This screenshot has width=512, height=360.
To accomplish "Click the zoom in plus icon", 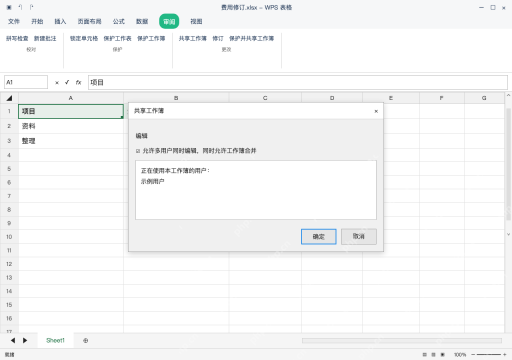I will 505,354.
